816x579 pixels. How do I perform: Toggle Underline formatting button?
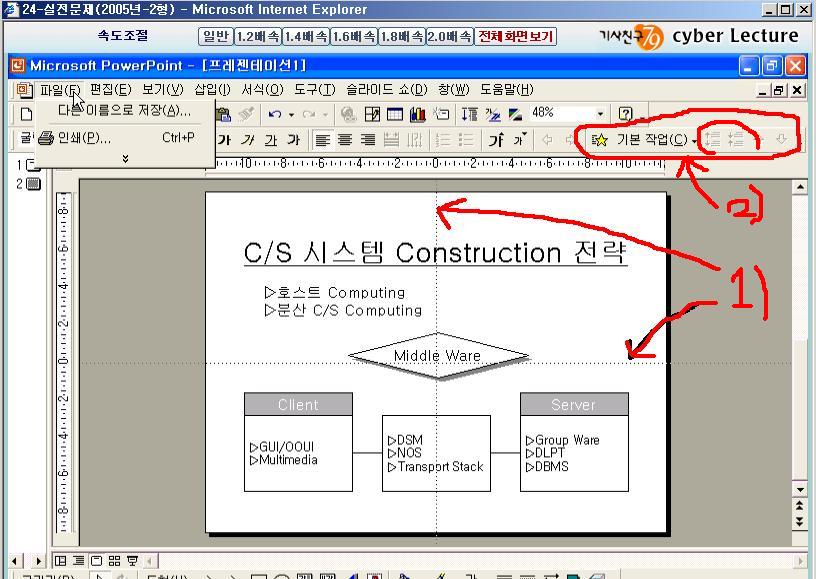point(271,140)
